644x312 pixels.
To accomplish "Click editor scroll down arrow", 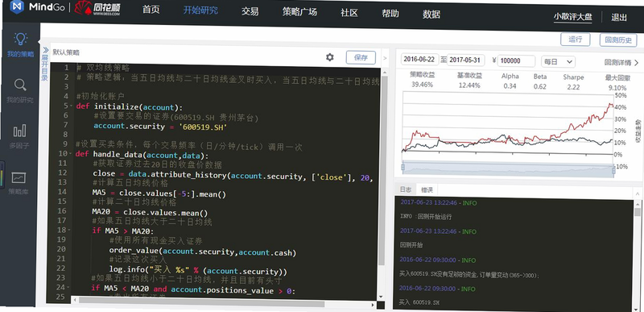I will [381, 297].
